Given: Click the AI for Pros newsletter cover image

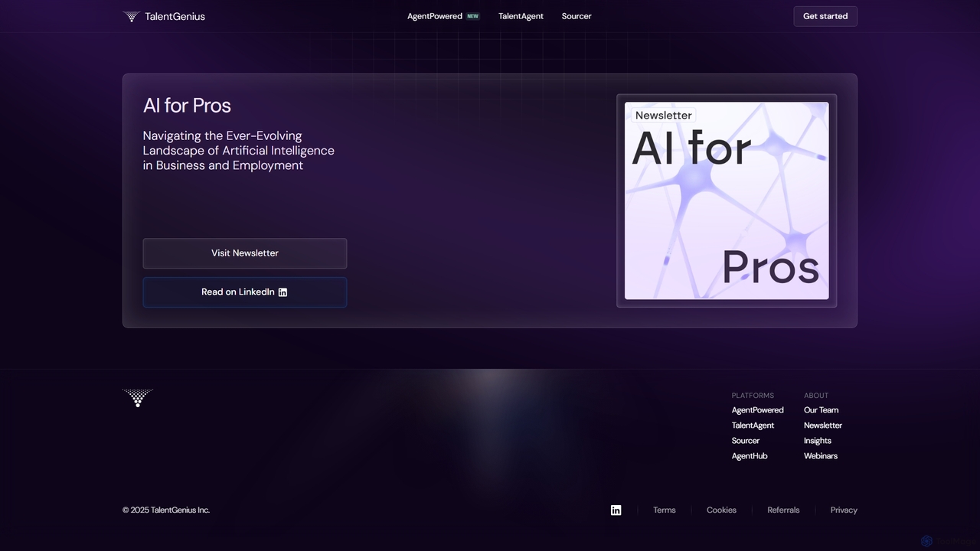Looking at the screenshot, I should click(x=727, y=201).
